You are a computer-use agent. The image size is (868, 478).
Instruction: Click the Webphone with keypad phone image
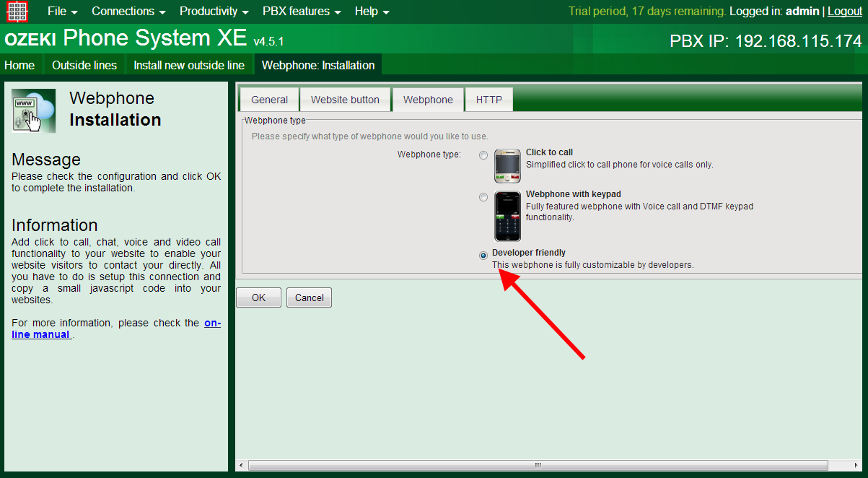coord(507,216)
